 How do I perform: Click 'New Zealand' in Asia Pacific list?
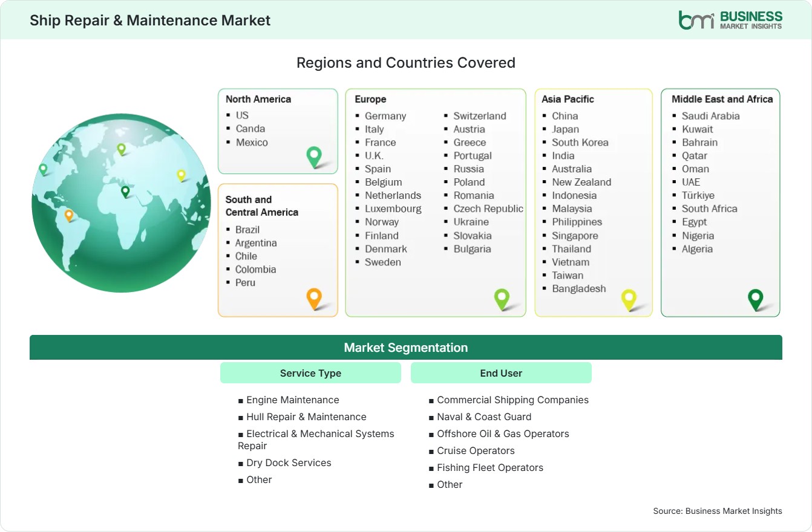pos(581,182)
